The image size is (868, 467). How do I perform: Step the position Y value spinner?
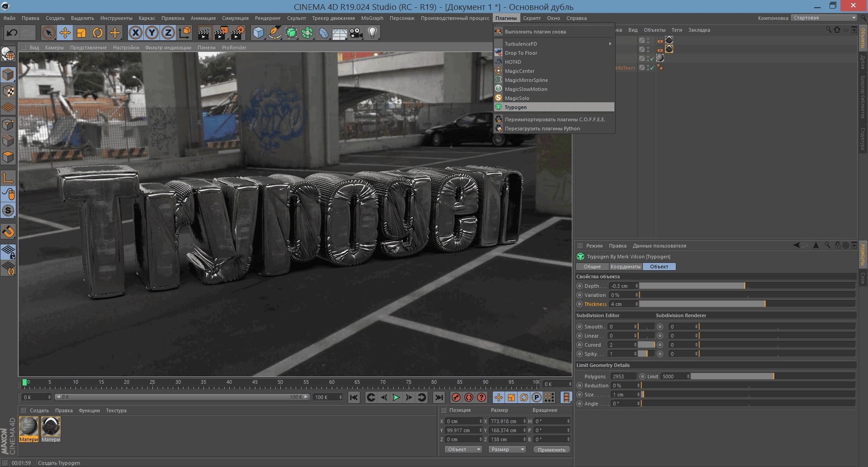tap(481, 430)
